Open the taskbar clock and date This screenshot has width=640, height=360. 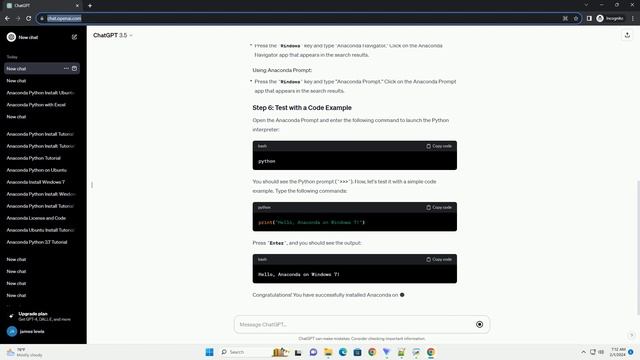coord(618,352)
